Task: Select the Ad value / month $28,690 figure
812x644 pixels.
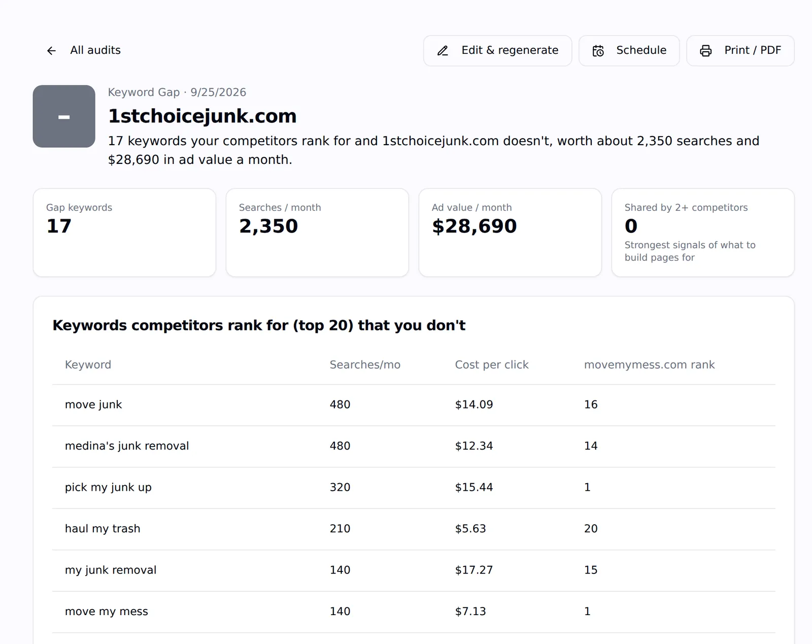Action: pyautogui.click(x=474, y=226)
